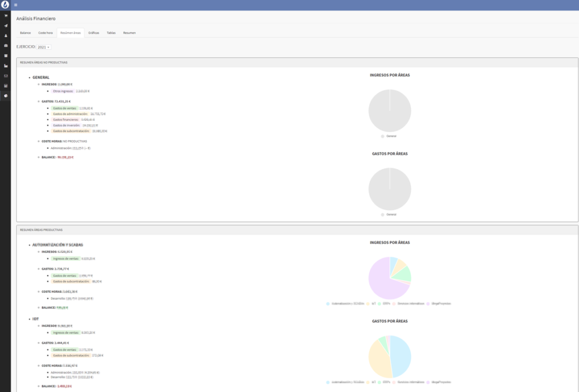Click the paper plane sidebar icon
The image size is (579, 392).
coord(6,25)
